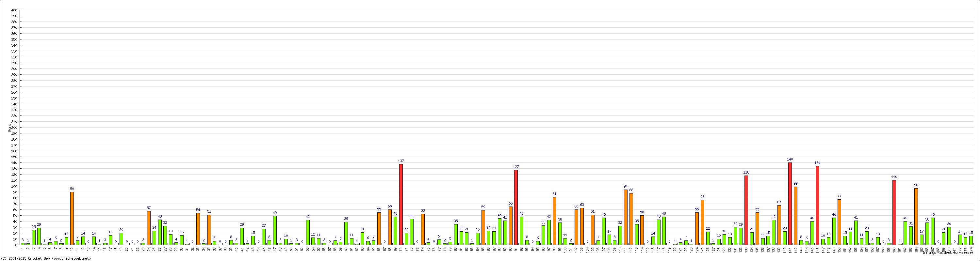Viewport: 980px width, 261px height.
Task: Click the red bar valued 118
Action: [746, 210]
